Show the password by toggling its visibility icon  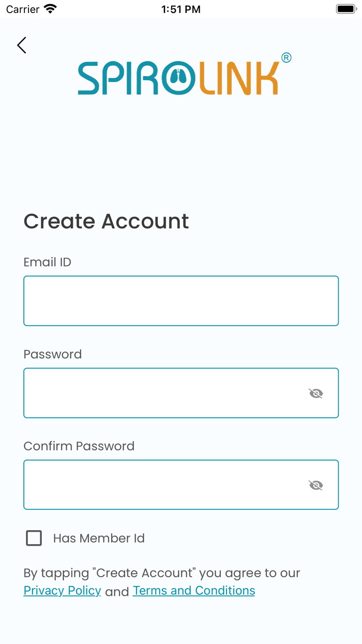tap(316, 393)
